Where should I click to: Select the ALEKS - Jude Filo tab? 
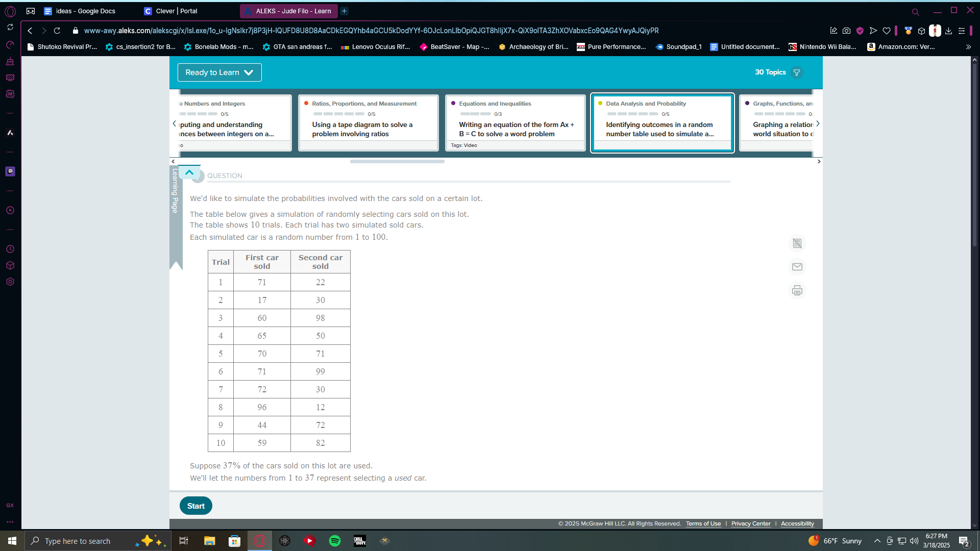(x=288, y=11)
